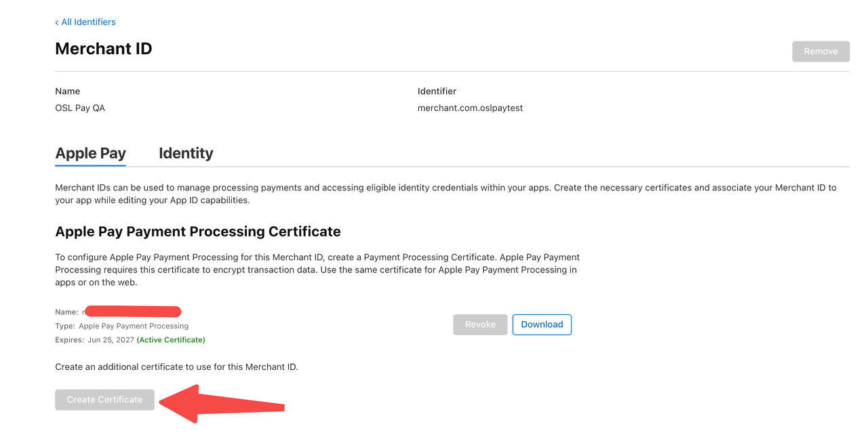Select identifier merchant.com.oslpaytest
Viewport: 868px width, 435px height.
pos(470,108)
